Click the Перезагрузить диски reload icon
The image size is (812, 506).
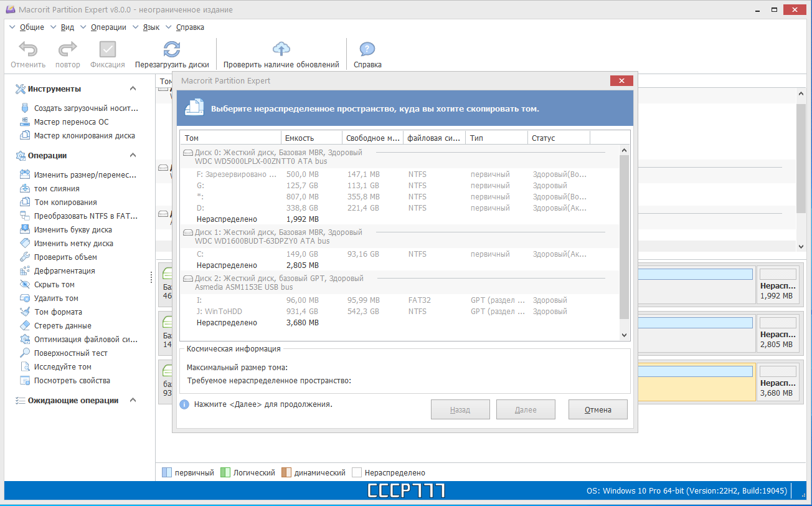(x=172, y=49)
